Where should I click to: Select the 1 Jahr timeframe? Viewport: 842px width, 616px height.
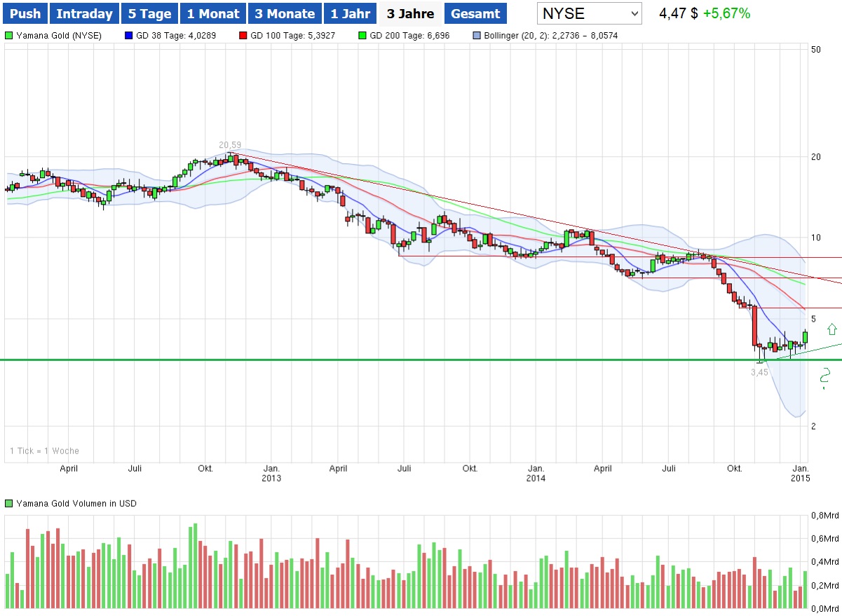(x=350, y=13)
